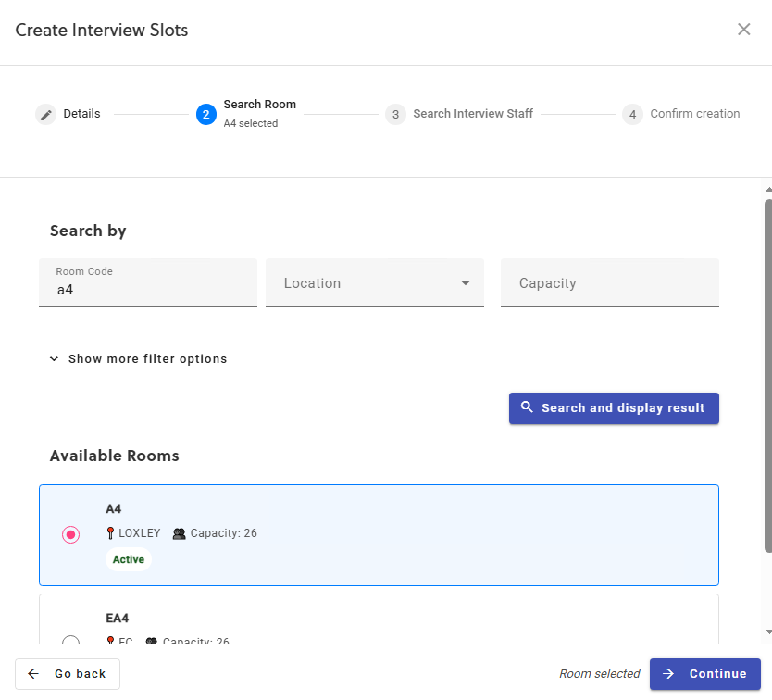Click the Active status badge on room A4

(128, 559)
